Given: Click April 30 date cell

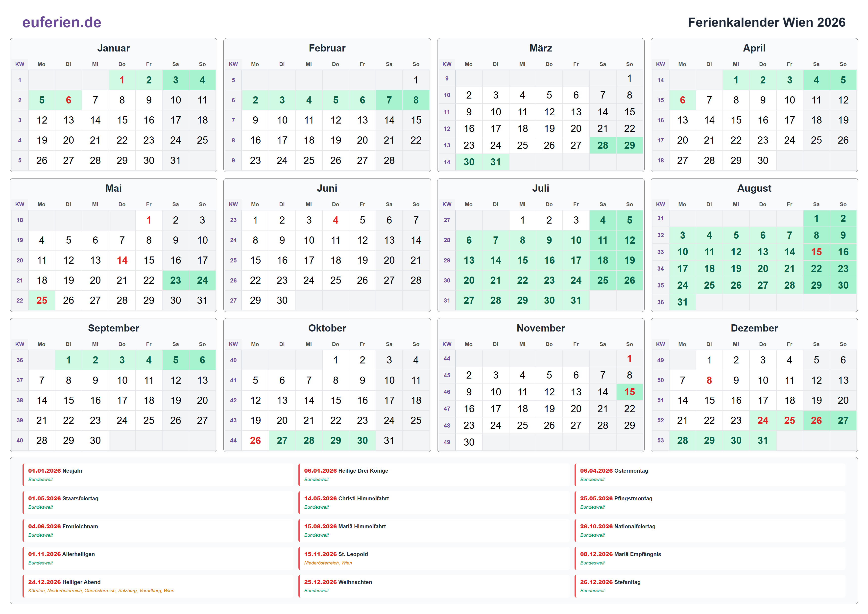Looking at the screenshot, I should coord(763,160).
